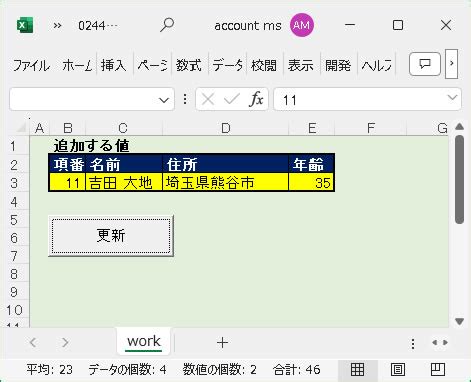Select column D header
The image size is (471, 382).
click(x=226, y=128)
